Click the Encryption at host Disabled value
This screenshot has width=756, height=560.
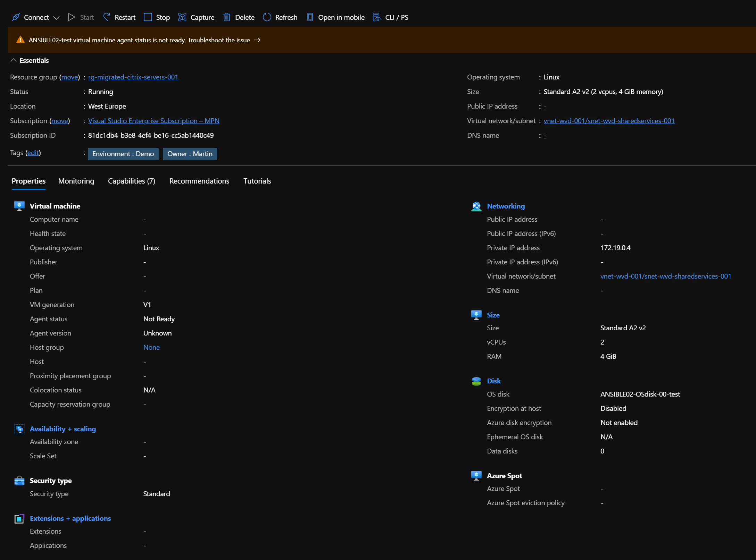(613, 408)
